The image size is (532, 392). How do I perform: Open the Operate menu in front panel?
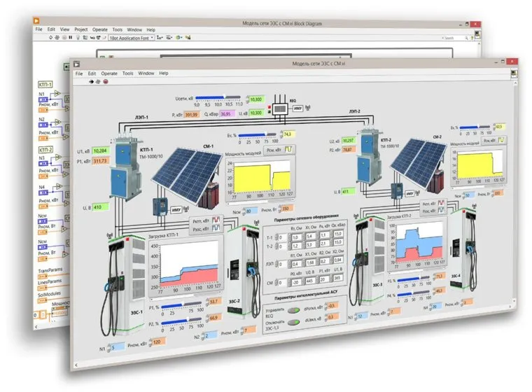click(109, 73)
